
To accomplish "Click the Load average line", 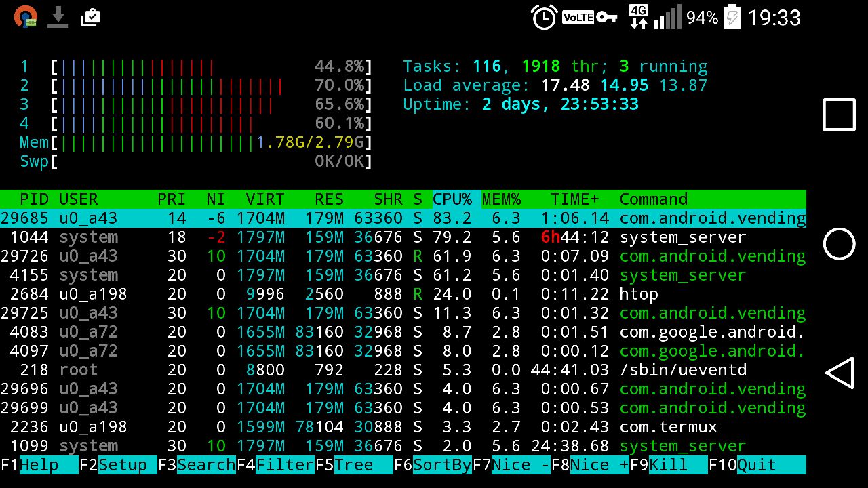I will coord(555,85).
